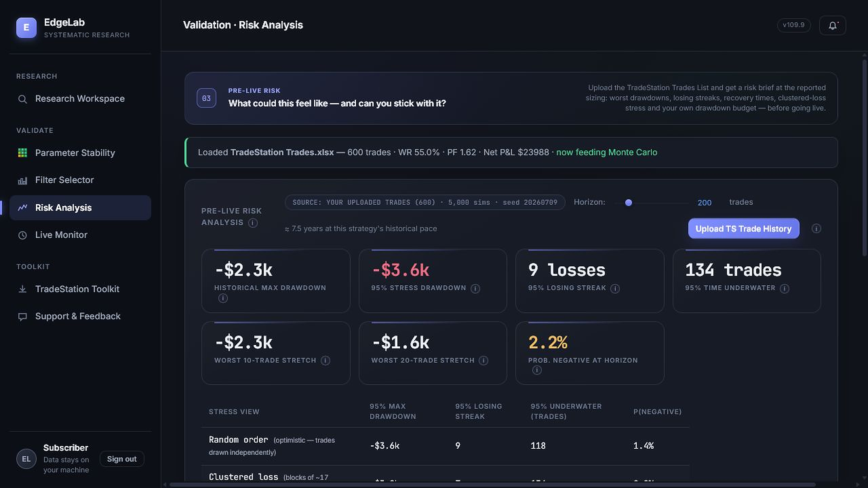Show info for Worst 10-Trade Stretch
Screen dimensions: 868x488
tap(325, 361)
